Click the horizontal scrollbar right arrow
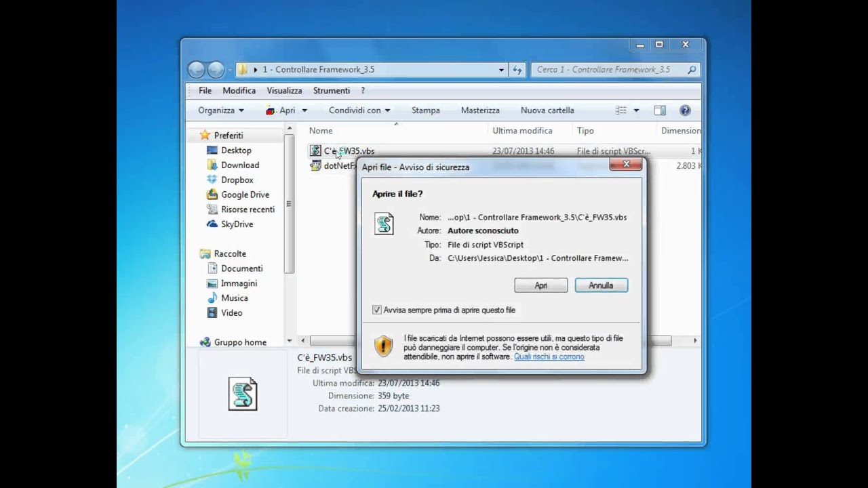This screenshot has height=488, width=868. (x=695, y=341)
